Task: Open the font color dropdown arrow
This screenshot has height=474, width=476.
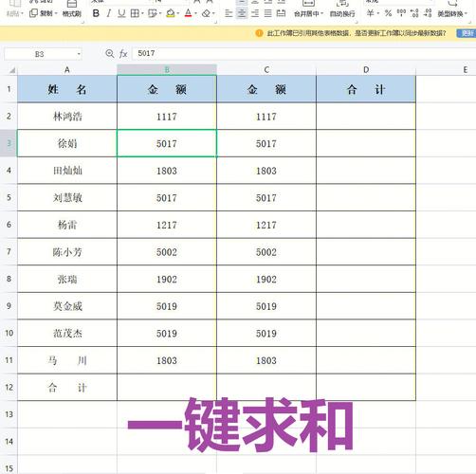Action: pyautogui.click(x=195, y=13)
